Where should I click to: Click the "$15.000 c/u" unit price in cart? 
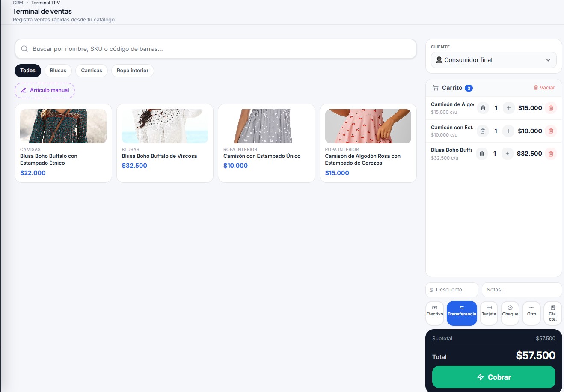click(444, 112)
